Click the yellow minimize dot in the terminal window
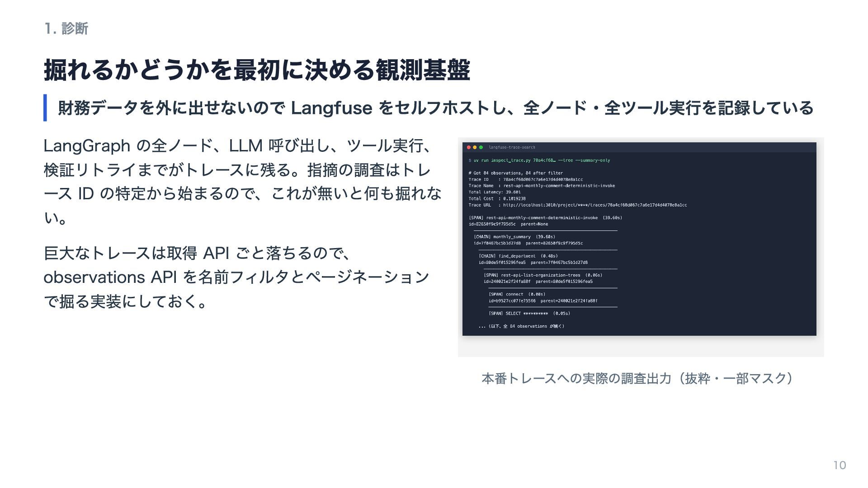This screenshot has height=488, width=868. pyautogui.click(x=475, y=147)
